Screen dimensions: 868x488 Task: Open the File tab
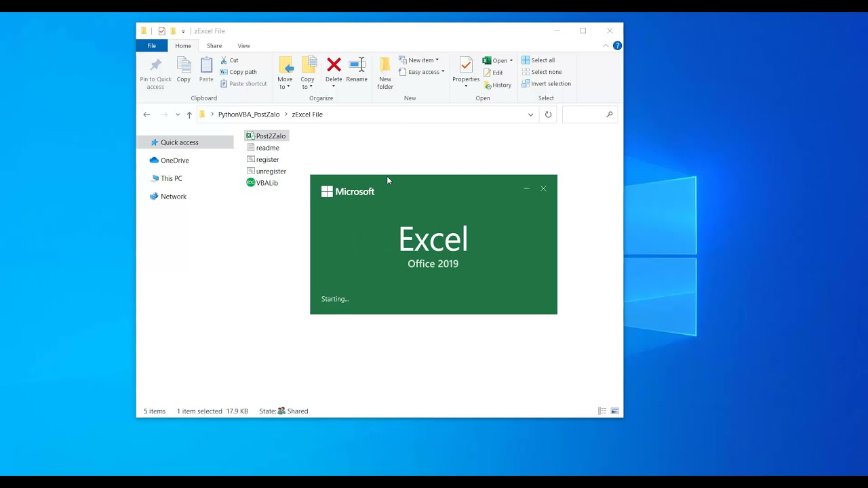[x=152, y=45]
